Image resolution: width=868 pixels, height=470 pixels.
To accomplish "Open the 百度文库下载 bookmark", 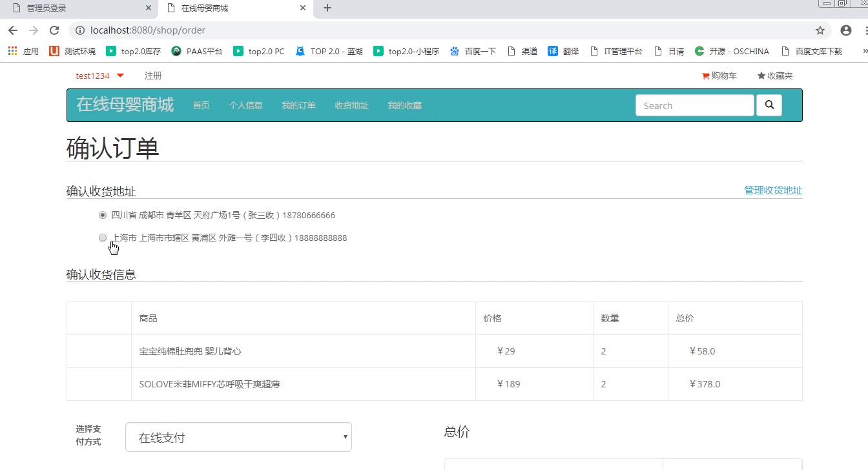I will click(812, 51).
